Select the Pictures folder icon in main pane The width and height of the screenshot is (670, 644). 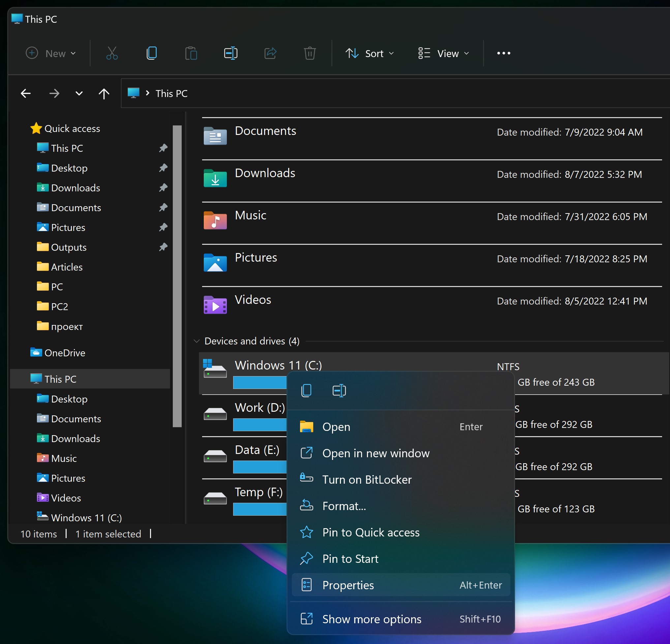[215, 263]
